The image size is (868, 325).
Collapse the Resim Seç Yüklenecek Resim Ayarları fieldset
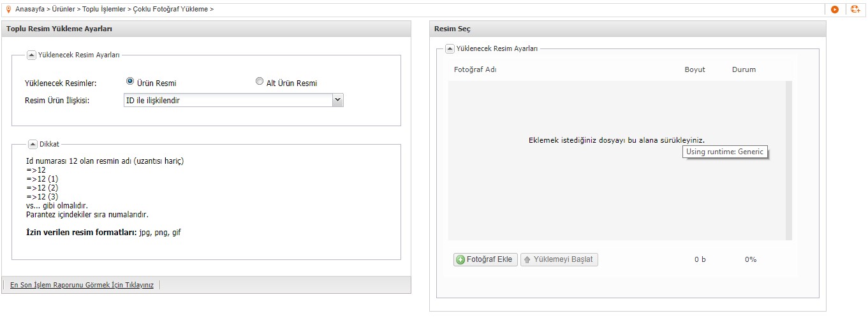[x=450, y=48]
